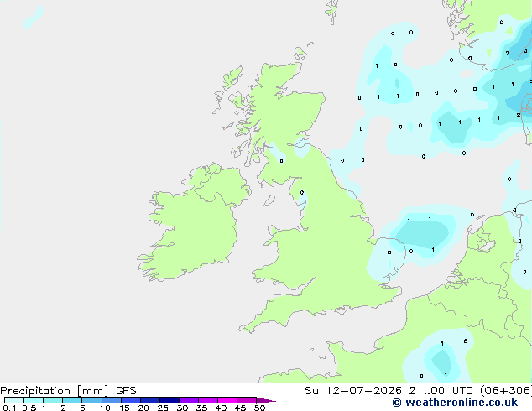The height and width of the screenshot is (411, 532).
Task: Click the 0.5–1 mm legend color swatch
Action: pos(34,400)
